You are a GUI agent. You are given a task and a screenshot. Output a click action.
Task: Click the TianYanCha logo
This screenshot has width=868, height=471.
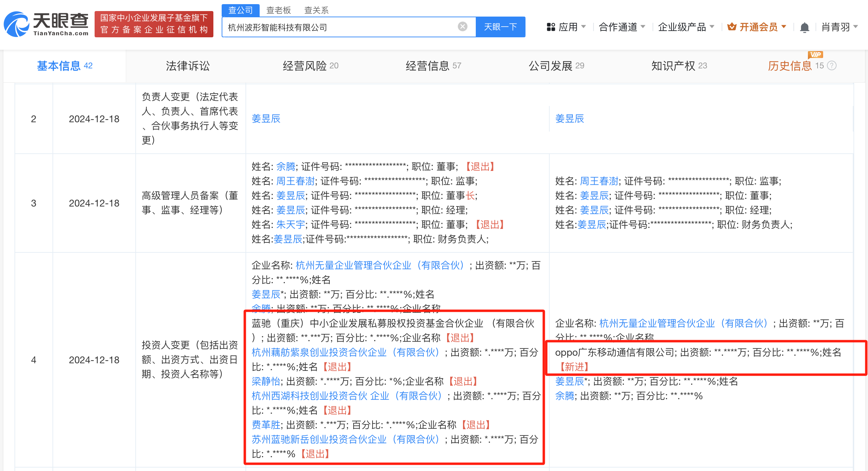pyautogui.click(x=46, y=24)
